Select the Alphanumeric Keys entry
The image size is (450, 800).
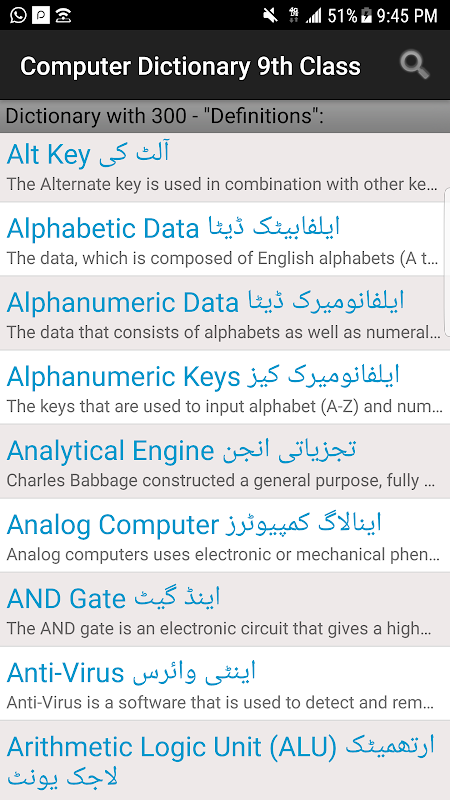click(x=225, y=387)
